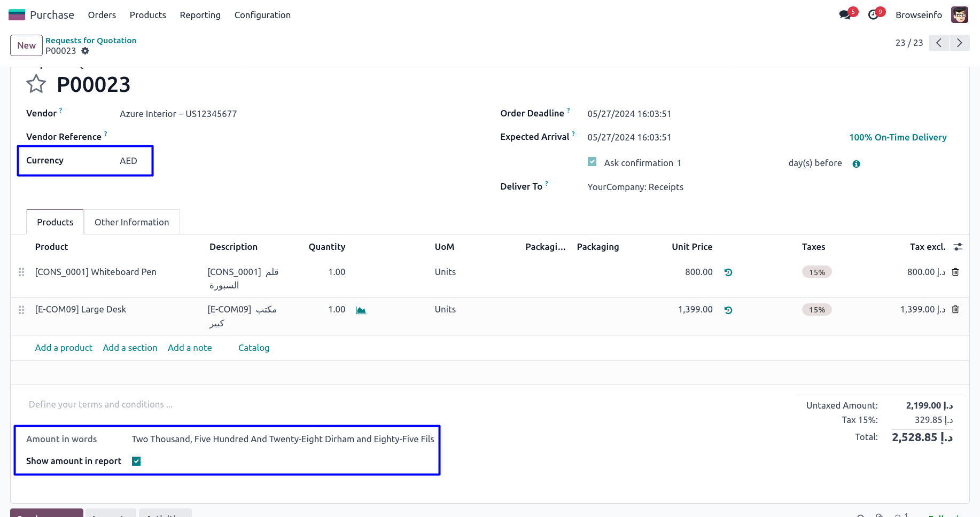Click the favorite star next to P00023
This screenshot has height=517, width=980.
point(36,84)
